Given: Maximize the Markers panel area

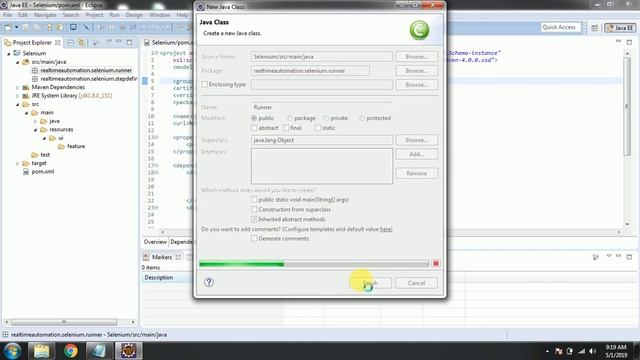Looking at the screenshot, I should coord(629,257).
